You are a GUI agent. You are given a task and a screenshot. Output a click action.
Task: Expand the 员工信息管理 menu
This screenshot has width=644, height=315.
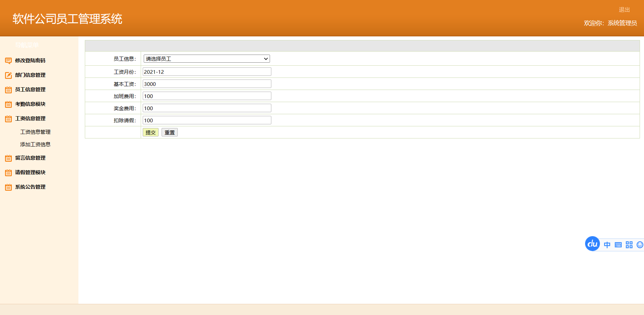(30, 90)
